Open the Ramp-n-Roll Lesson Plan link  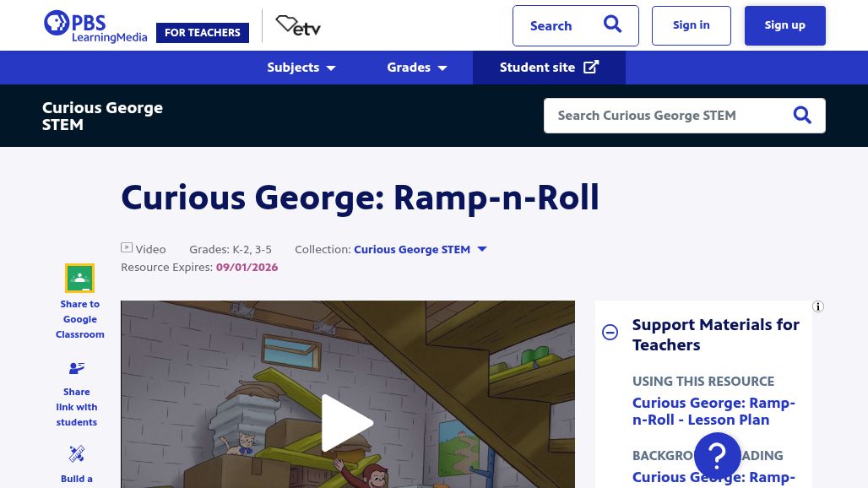click(x=713, y=411)
